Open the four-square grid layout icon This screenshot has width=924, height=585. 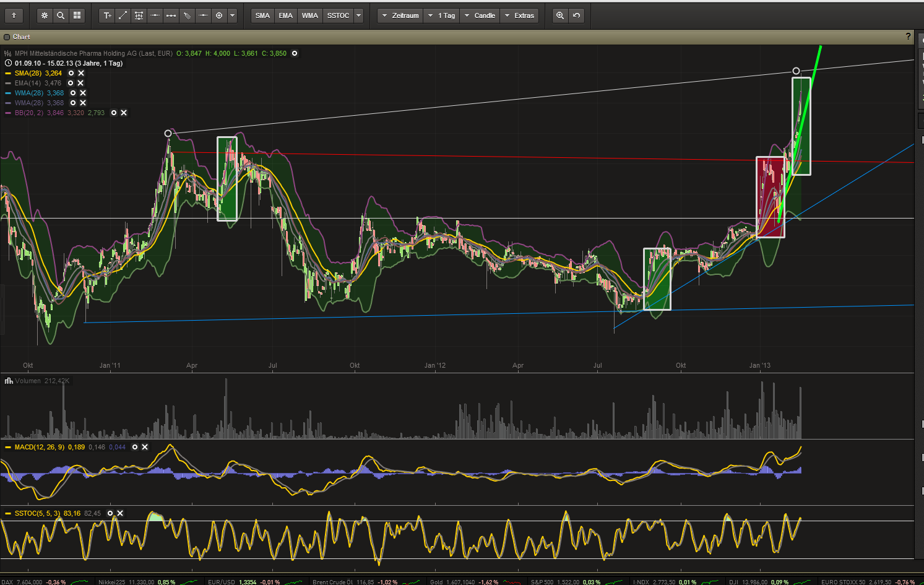[x=77, y=15]
